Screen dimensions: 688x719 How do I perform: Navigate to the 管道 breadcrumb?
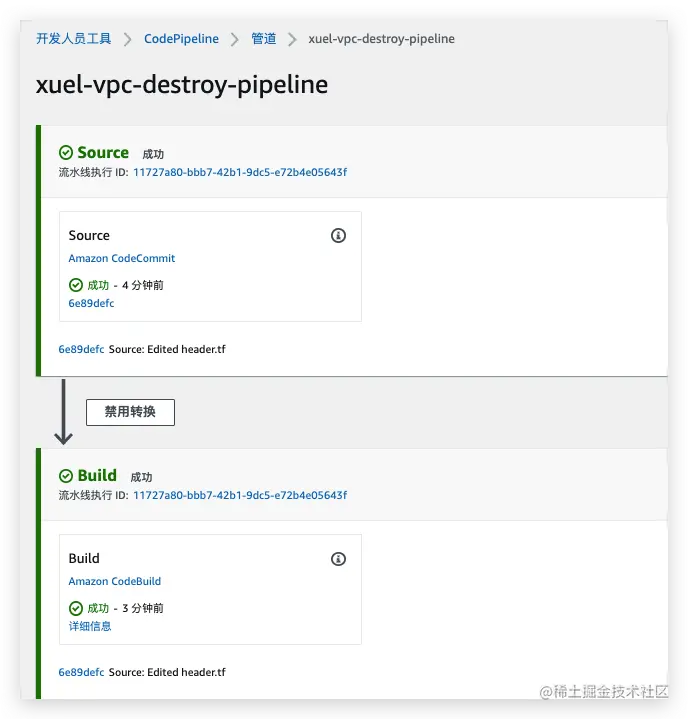(x=264, y=39)
